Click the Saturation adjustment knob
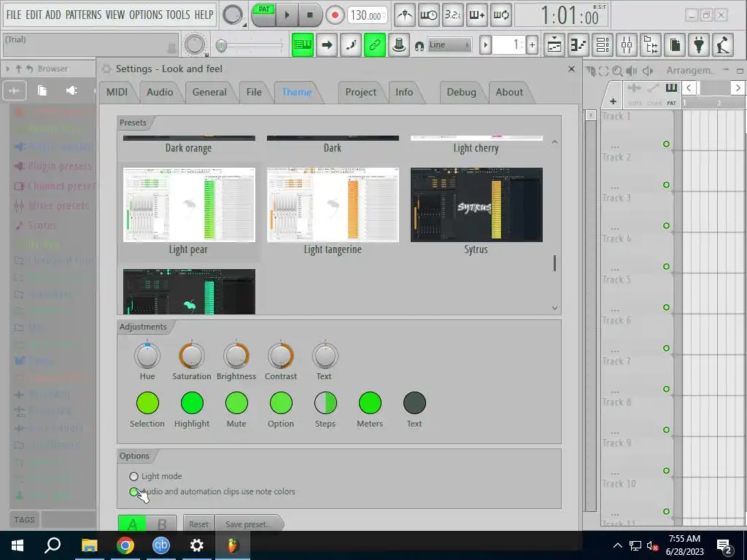 point(192,356)
